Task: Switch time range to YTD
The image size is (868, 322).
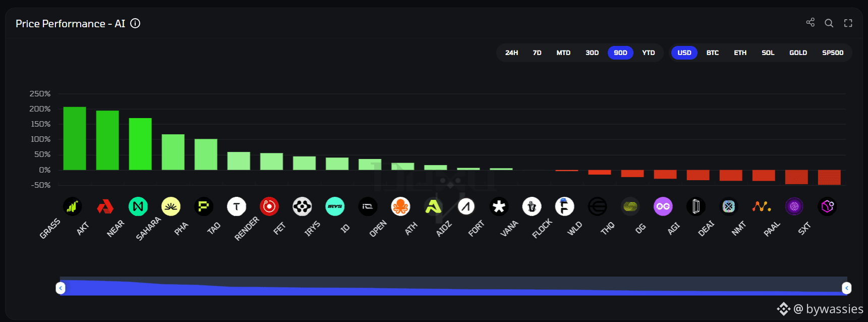Action: 649,52
